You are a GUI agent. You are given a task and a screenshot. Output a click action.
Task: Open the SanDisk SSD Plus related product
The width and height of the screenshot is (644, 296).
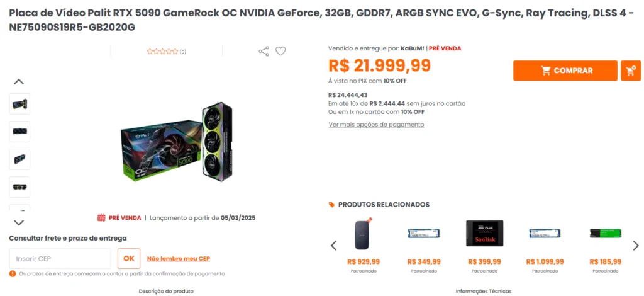[484, 234]
